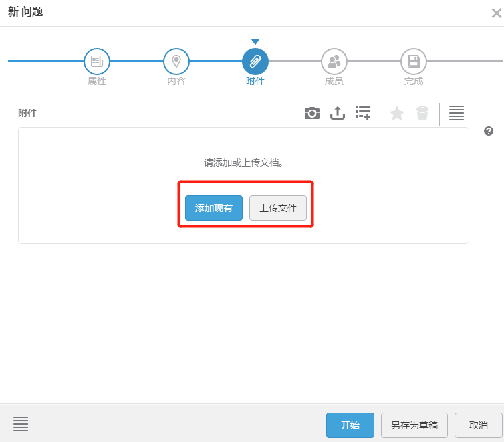The width and height of the screenshot is (504, 442).
Task: Jump to the 成员 (Members) step
Action: [x=334, y=62]
